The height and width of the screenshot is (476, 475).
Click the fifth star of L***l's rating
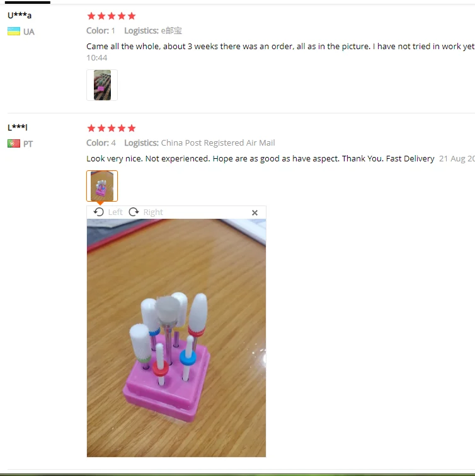click(x=132, y=128)
